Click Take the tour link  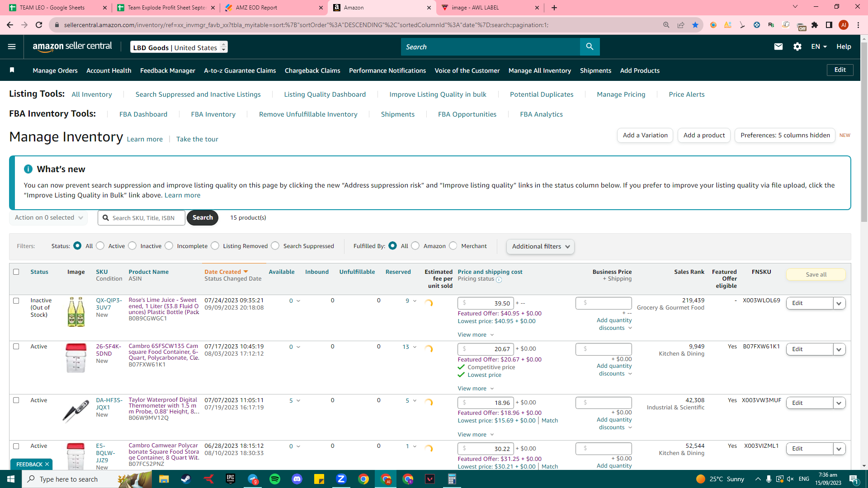(197, 139)
